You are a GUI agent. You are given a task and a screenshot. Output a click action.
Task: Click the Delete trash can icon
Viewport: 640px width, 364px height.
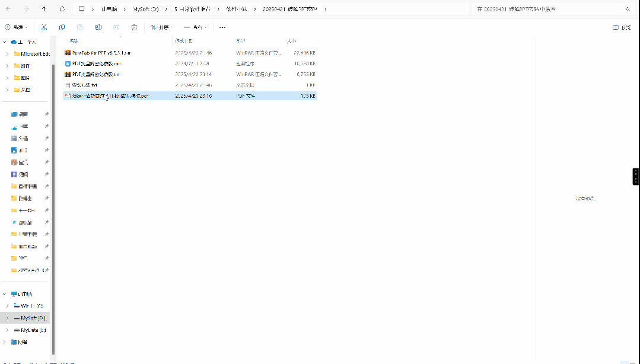[x=134, y=27]
